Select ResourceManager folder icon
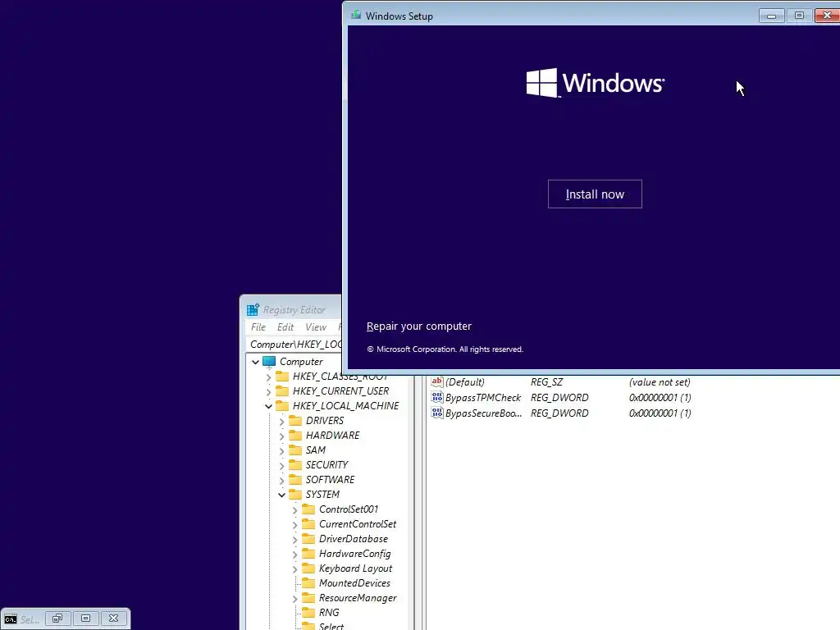 coord(308,598)
